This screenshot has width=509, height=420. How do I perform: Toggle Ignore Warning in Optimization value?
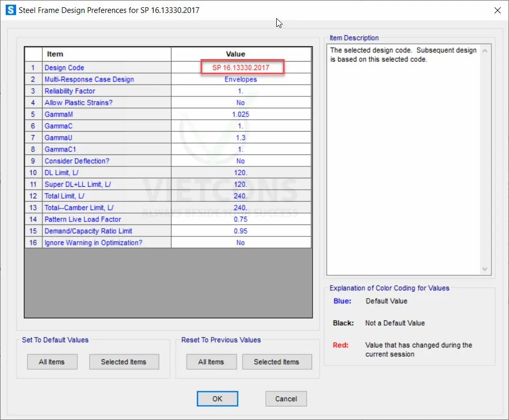[x=241, y=243]
